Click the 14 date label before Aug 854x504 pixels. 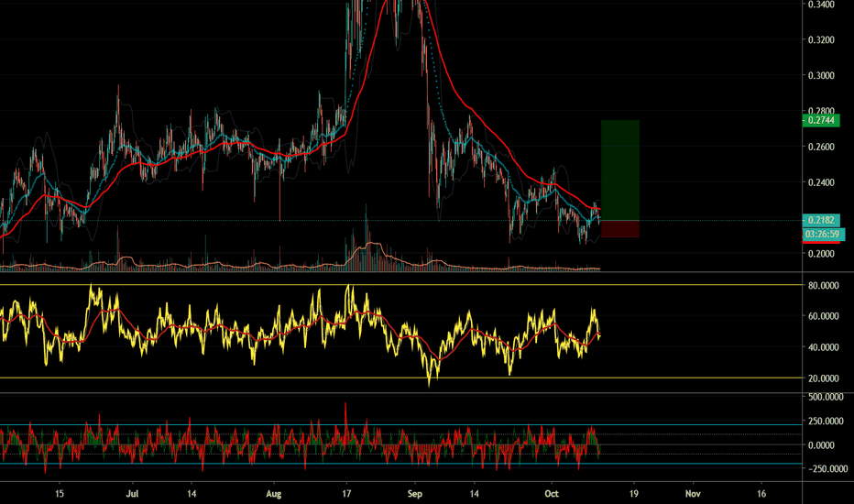click(x=192, y=494)
